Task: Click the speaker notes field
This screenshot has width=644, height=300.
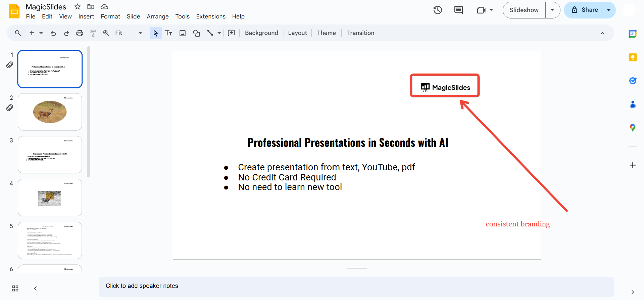Action: coord(356,287)
